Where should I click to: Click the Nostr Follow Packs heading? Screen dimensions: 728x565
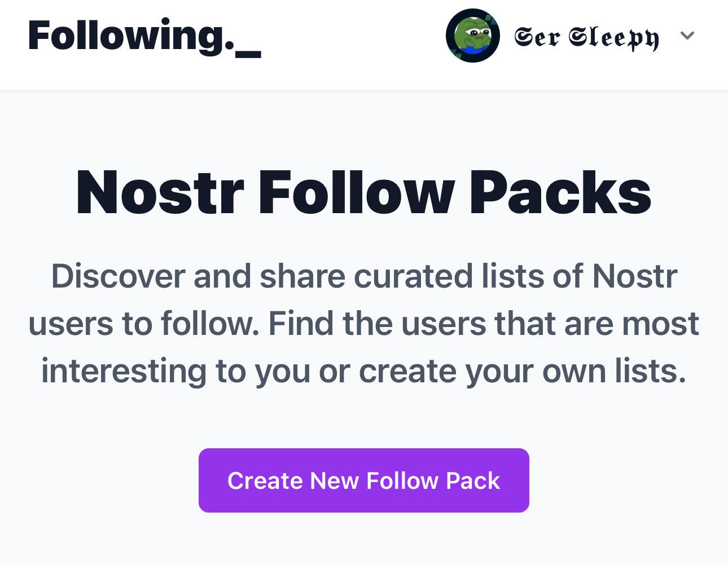[x=364, y=192]
